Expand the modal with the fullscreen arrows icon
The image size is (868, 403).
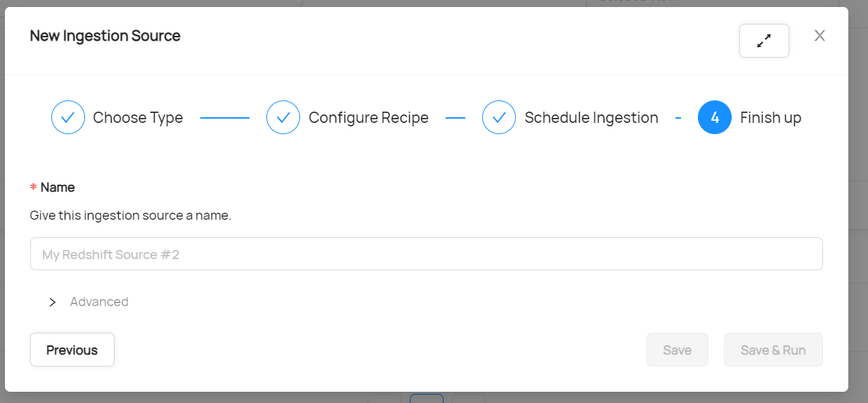tap(764, 41)
